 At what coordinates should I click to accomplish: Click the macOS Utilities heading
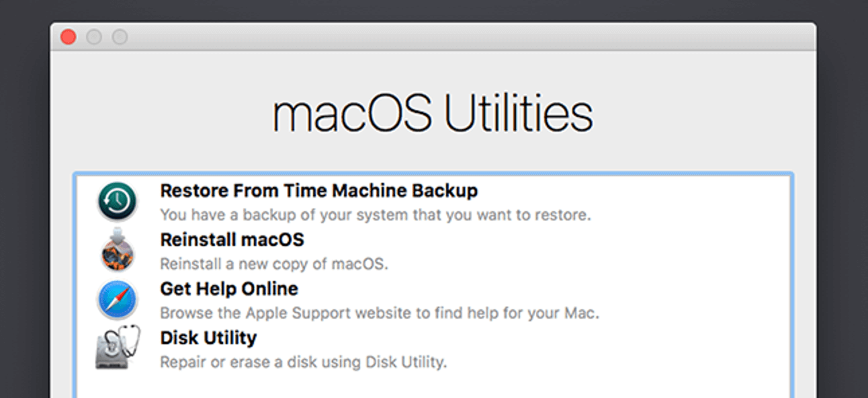pyautogui.click(x=433, y=114)
